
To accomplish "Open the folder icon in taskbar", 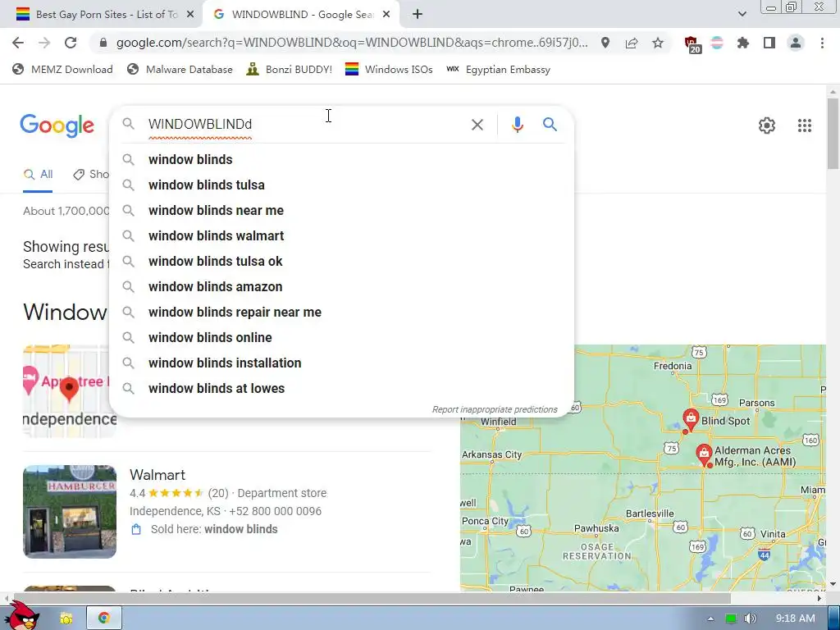I will coord(66,619).
